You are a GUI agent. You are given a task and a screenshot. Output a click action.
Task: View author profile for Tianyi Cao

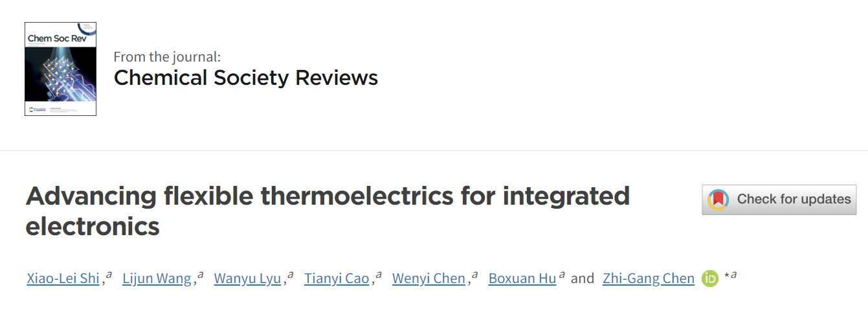pos(337,279)
